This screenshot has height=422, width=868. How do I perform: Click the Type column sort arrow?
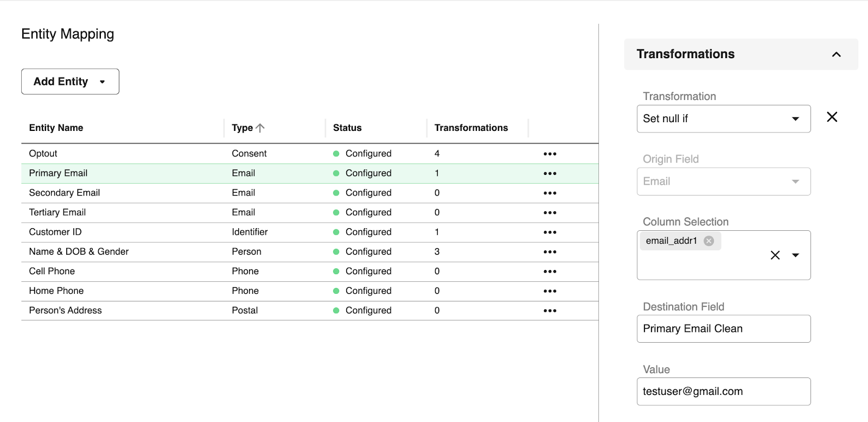point(261,127)
